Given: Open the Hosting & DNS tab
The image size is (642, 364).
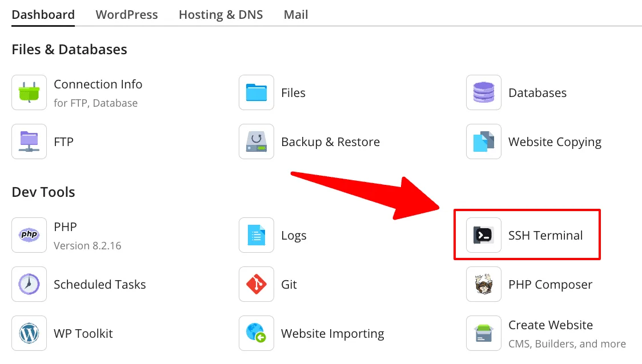Looking at the screenshot, I should [x=220, y=15].
